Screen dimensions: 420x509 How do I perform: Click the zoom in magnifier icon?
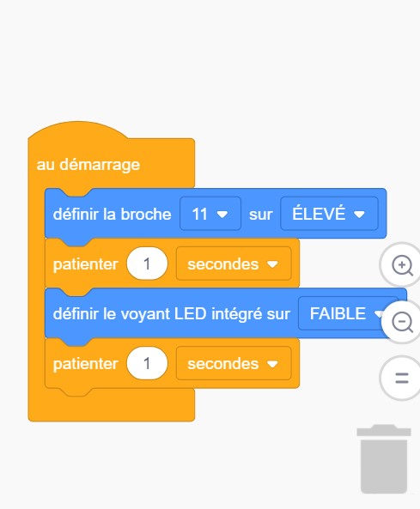[402, 265]
